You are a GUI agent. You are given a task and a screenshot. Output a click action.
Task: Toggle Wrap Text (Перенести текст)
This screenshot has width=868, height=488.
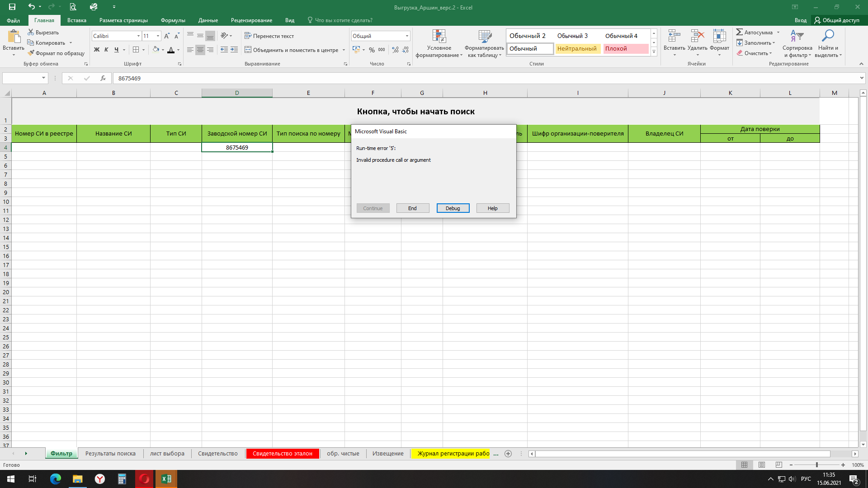269,36
